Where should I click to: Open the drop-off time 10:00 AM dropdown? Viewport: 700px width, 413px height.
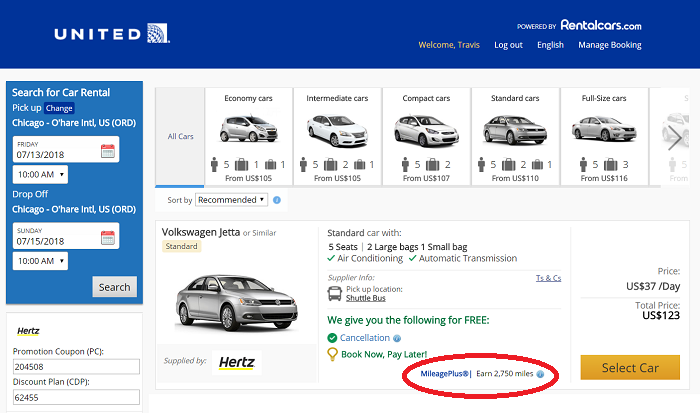click(x=40, y=261)
